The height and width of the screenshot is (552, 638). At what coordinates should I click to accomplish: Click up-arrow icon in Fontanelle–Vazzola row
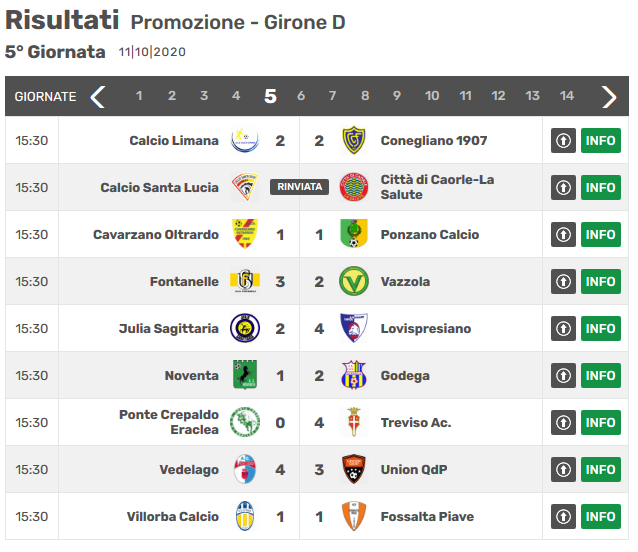[x=563, y=281]
